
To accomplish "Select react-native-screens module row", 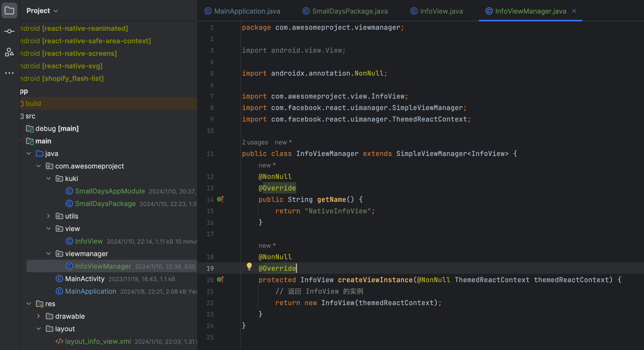I will click(x=108, y=53).
